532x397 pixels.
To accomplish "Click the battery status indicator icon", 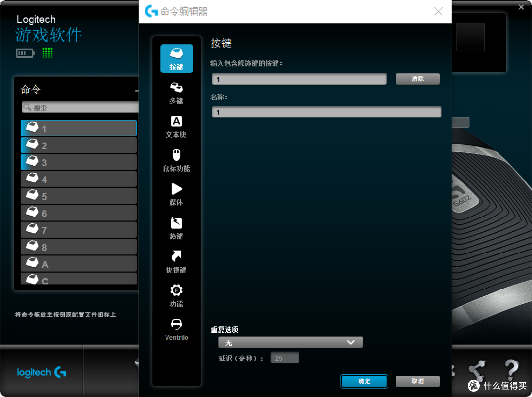I will click(x=25, y=53).
